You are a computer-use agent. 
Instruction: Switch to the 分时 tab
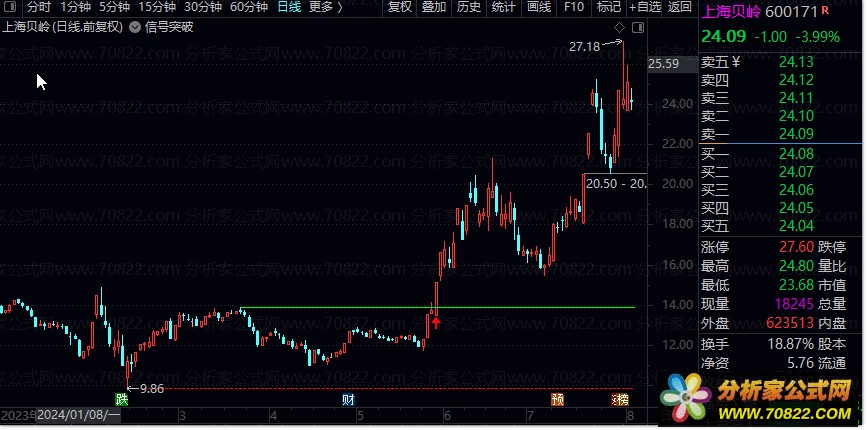[x=39, y=7]
